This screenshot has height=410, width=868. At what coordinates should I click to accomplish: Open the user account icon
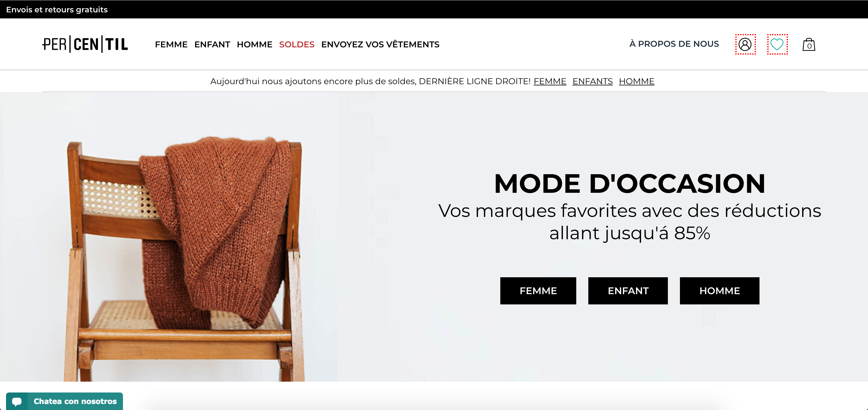tap(745, 44)
